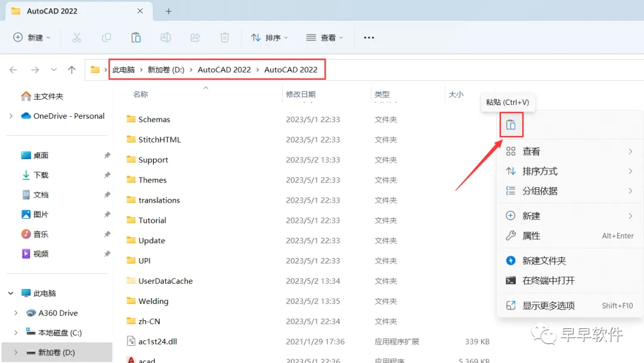Image resolution: width=644 pixels, height=363 pixels.
Task: Expand the A360 Drive node
Action: [x=16, y=313]
